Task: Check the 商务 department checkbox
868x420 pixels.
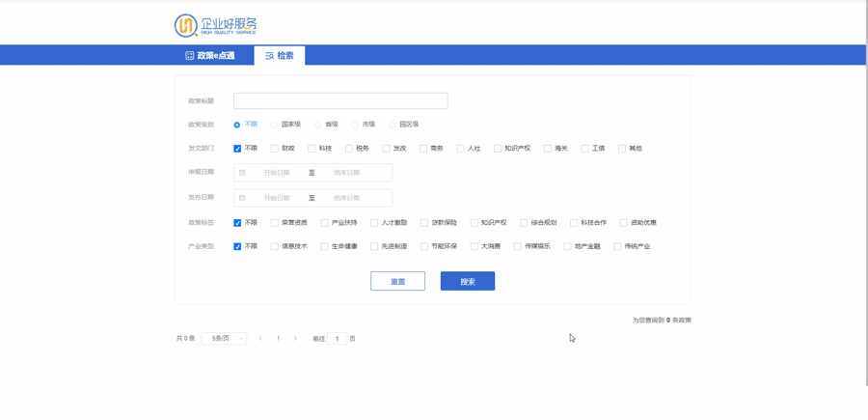Action: [x=423, y=149]
